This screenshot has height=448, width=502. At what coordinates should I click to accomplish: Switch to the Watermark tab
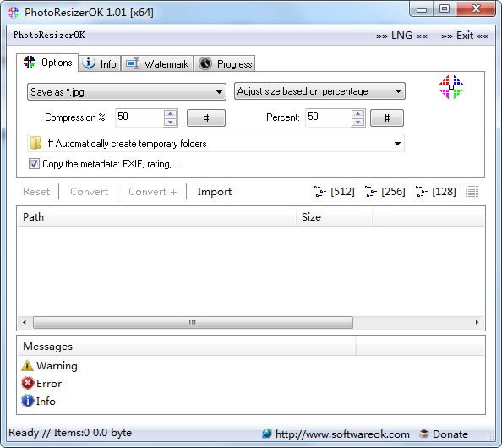(x=157, y=63)
